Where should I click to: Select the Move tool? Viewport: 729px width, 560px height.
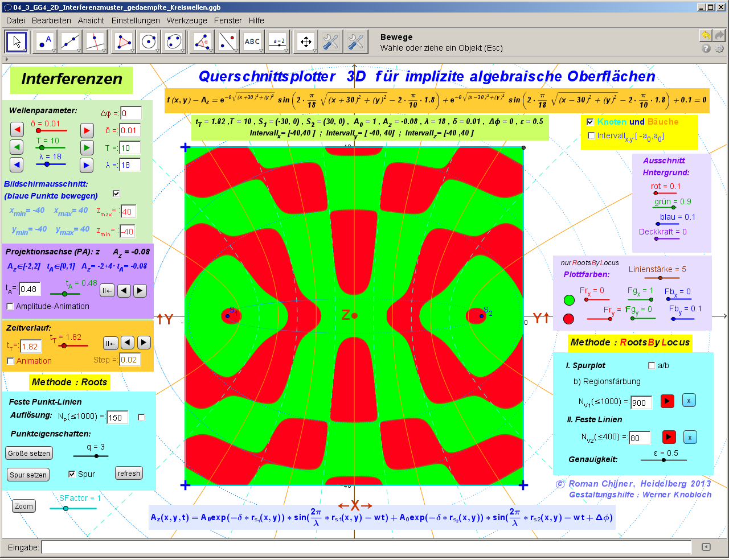(x=16, y=42)
